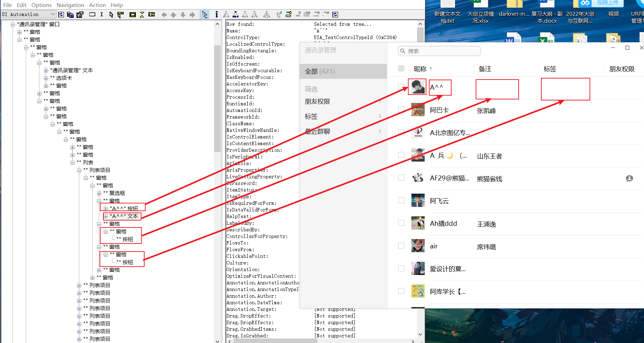Toggle the mouse cursor watch icon
This screenshot has width=644, height=343.
(x=111, y=14)
